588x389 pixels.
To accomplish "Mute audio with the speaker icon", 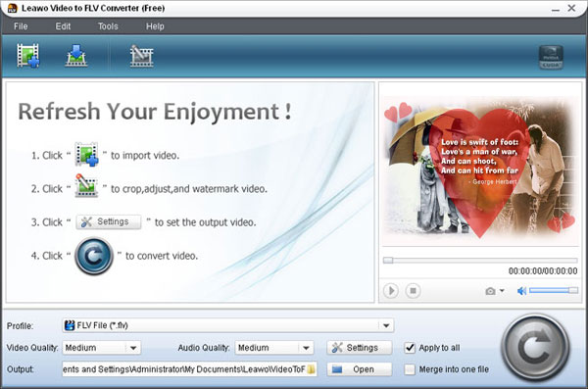I will (521, 291).
